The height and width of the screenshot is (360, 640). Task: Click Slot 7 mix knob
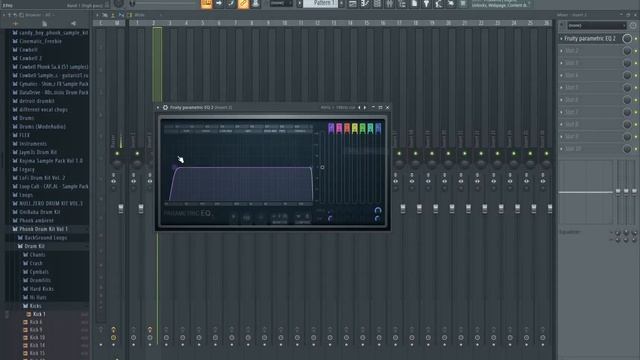(x=627, y=112)
